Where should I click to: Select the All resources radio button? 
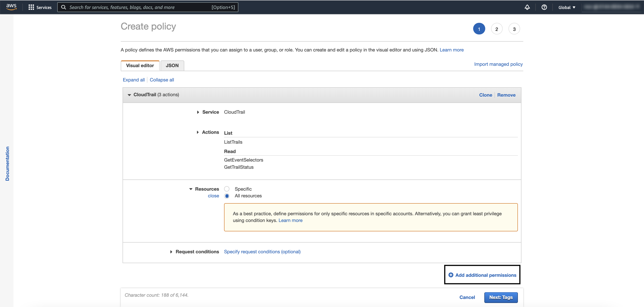pyautogui.click(x=227, y=196)
